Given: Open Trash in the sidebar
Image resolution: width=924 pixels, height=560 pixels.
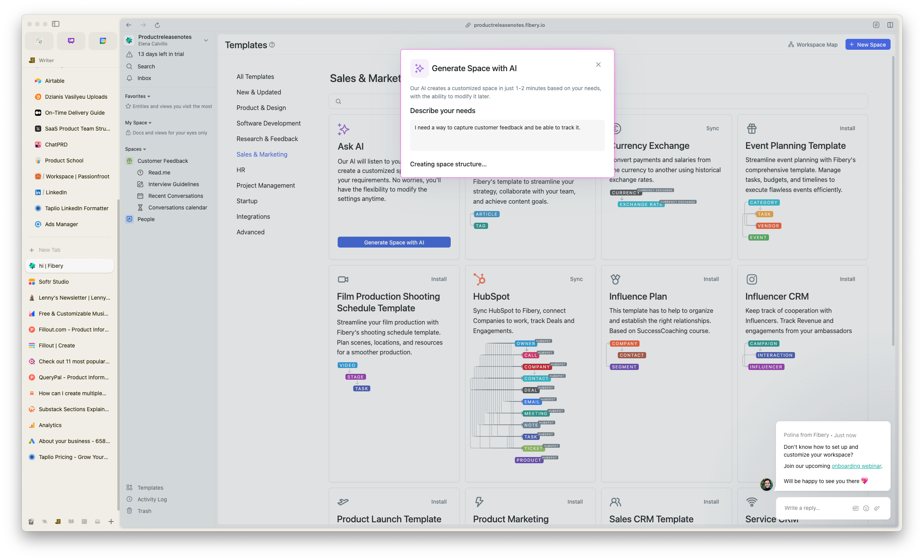Looking at the screenshot, I should click(144, 511).
